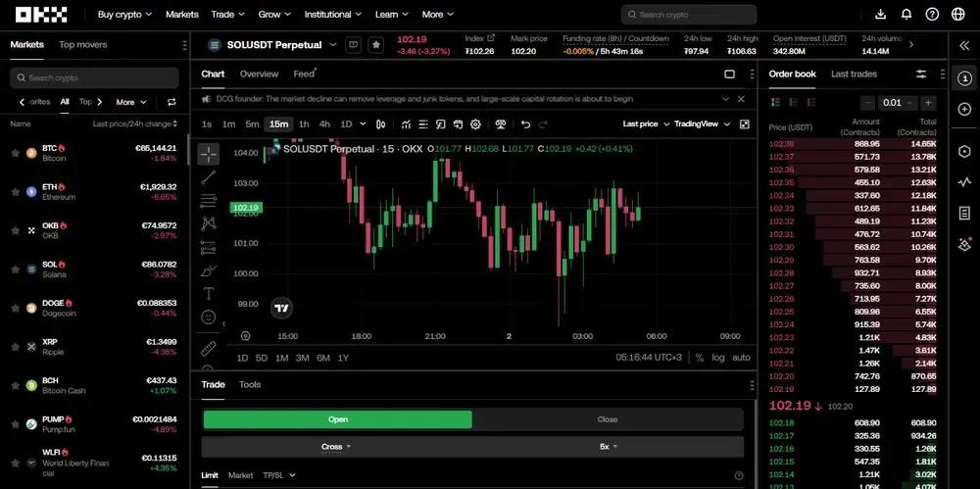This screenshot has width=980, height=489.
Task: Switch to Top movers tab
Action: 83,45
